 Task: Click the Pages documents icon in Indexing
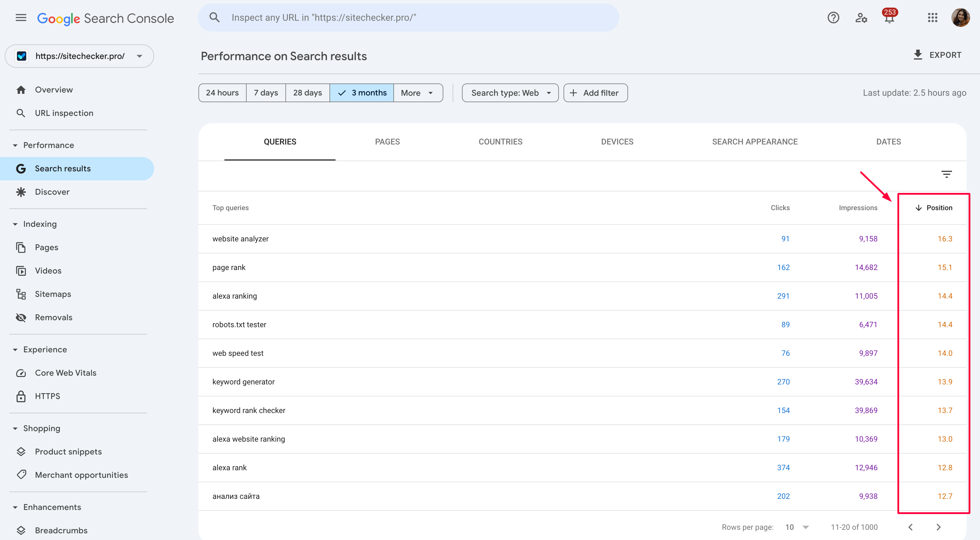coord(21,247)
